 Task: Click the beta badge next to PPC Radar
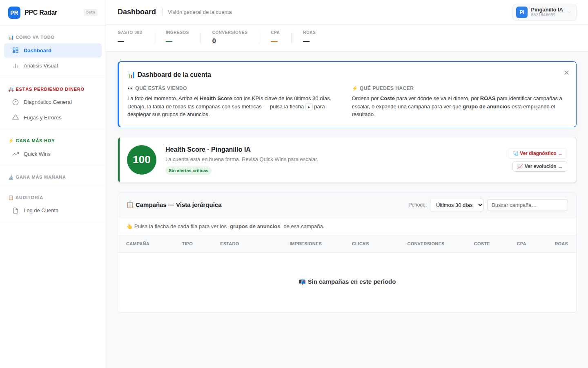(91, 12)
